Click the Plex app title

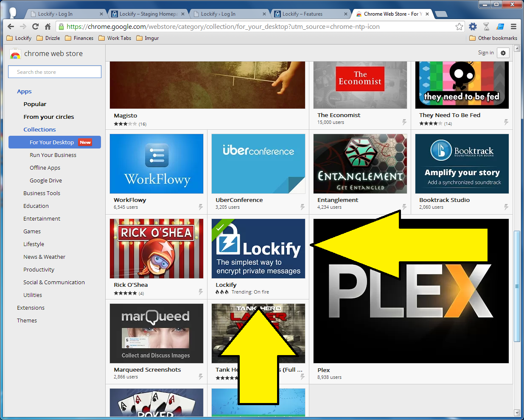point(323,370)
